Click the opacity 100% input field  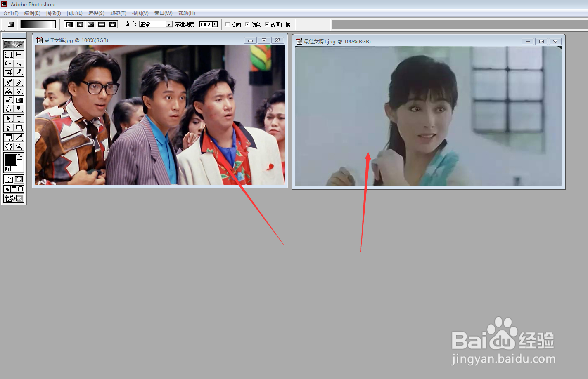pyautogui.click(x=205, y=24)
